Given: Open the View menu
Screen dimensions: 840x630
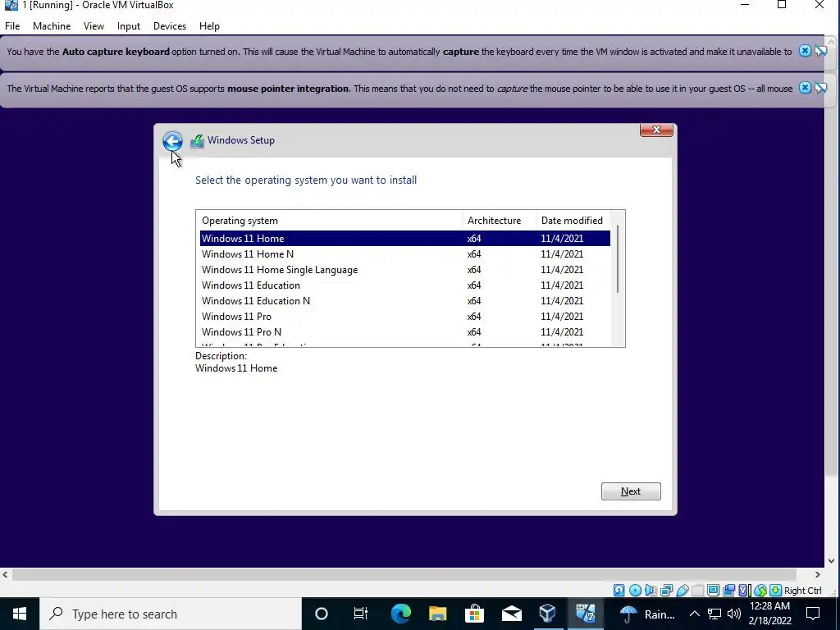Looking at the screenshot, I should click(x=94, y=25).
